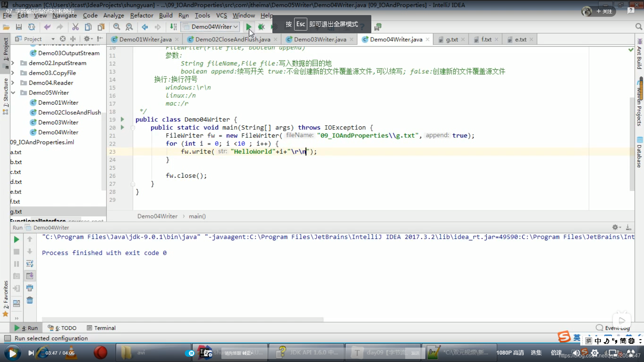This screenshot has height=362, width=644.
Task: Switch to the Demo03Writer.java tab
Action: (x=320, y=40)
